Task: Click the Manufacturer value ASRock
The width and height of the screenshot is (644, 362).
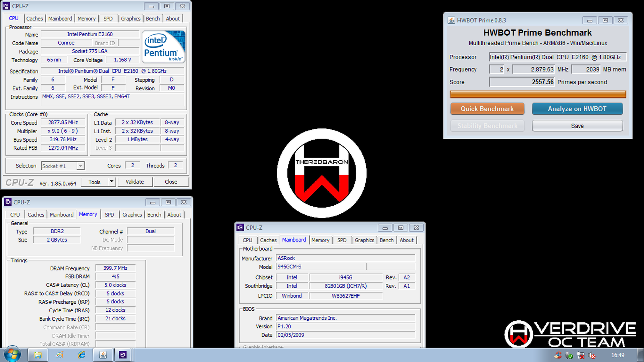Action: click(x=345, y=258)
